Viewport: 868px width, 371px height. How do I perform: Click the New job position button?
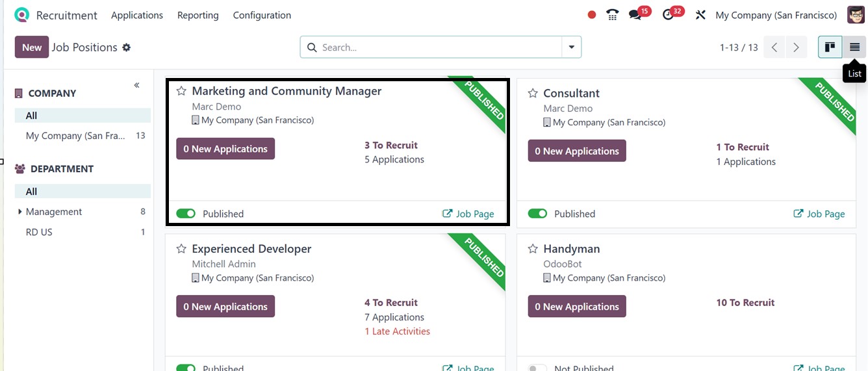[32, 47]
